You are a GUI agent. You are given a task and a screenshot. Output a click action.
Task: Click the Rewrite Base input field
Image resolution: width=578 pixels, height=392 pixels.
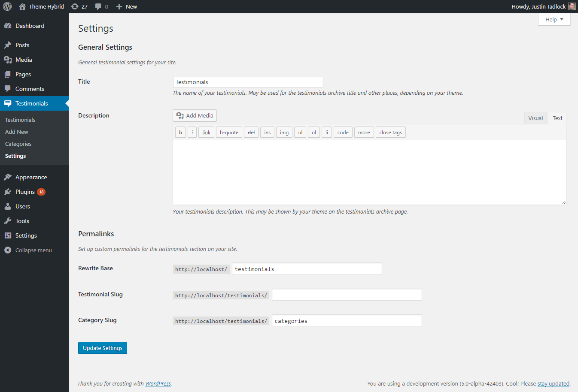point(307,269)
